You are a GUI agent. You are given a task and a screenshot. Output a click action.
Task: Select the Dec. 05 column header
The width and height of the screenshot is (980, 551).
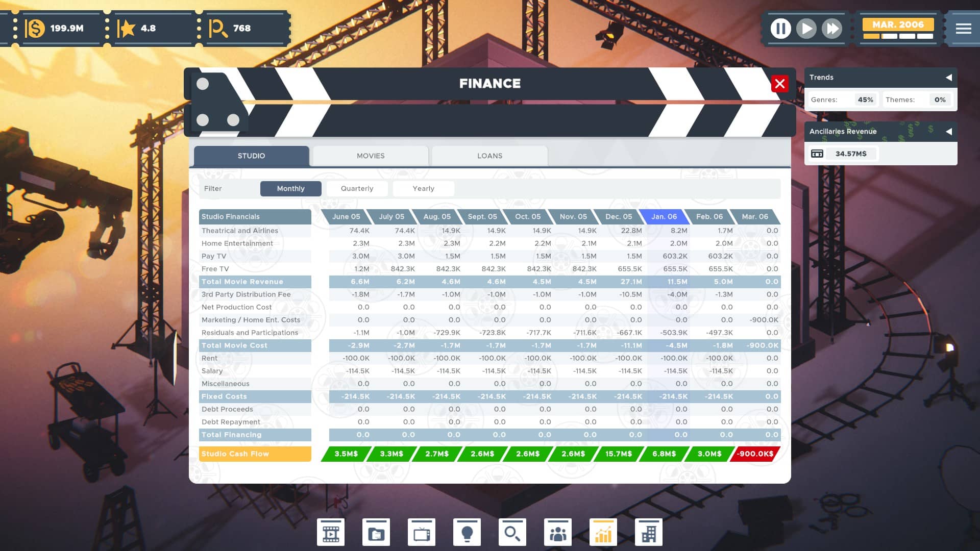coord(619,217)
